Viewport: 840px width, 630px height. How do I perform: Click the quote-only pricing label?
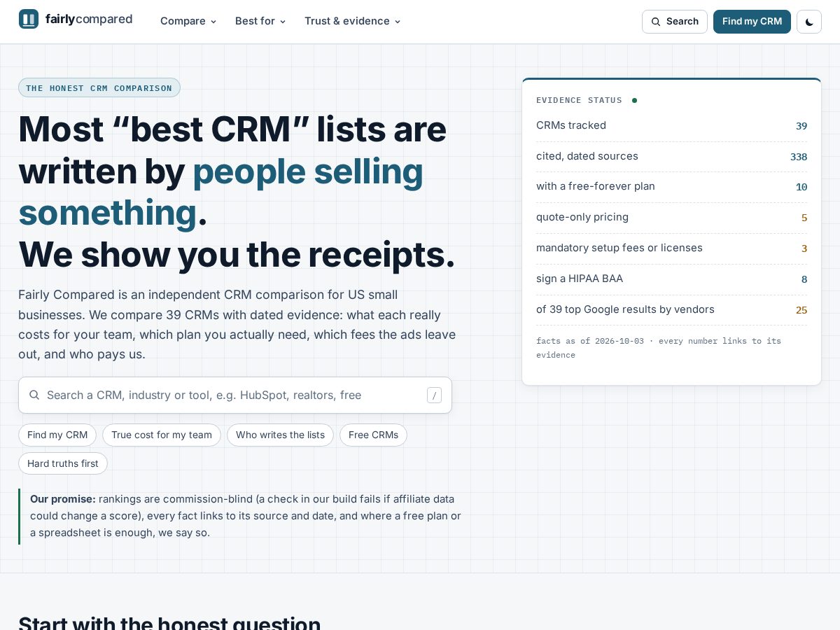[582, 217]
